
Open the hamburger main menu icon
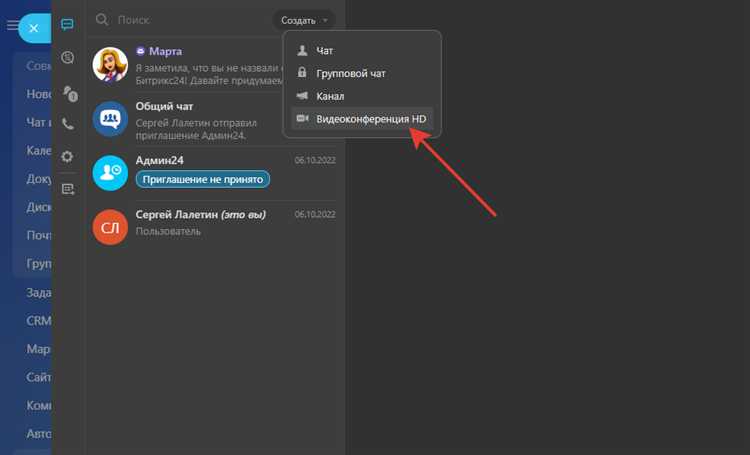(x=12, y=24)
